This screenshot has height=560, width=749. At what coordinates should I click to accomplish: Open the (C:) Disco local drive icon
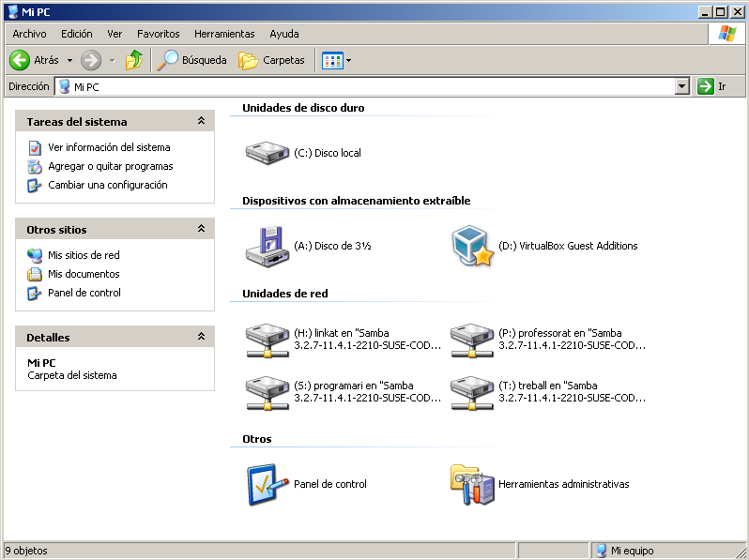267,153
